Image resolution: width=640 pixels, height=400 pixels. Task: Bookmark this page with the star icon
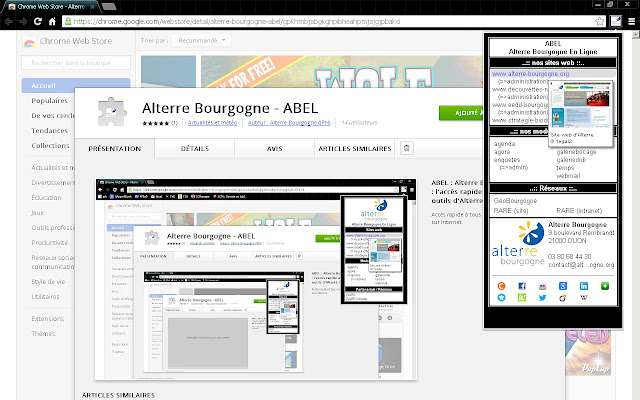[x=599, y=21]
